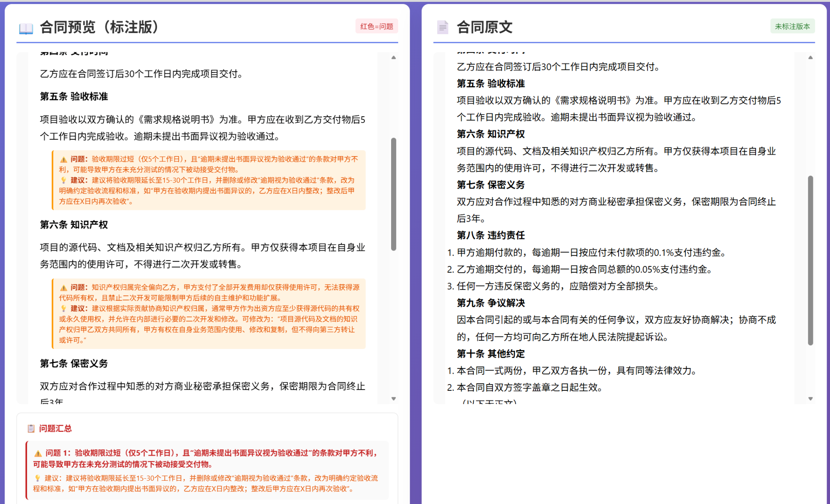Click 甲方逾期付款的 list item
This screenshot has width=830, height=504.
[592, 252]
